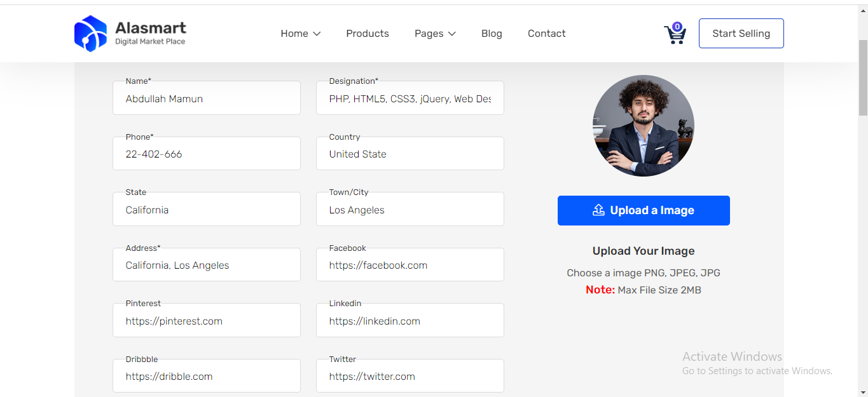Click the Linkedin URL field
868x397 pixels.
coord(410,321)
